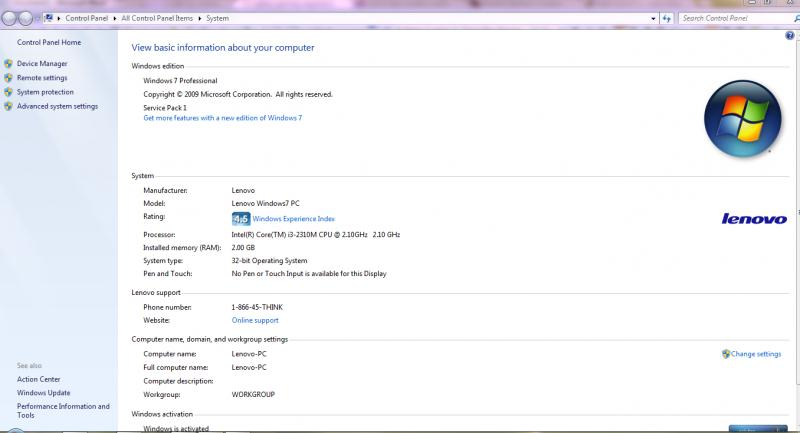
Task: Click the Lenovo brand logo
Action: [x=754, y=219]
